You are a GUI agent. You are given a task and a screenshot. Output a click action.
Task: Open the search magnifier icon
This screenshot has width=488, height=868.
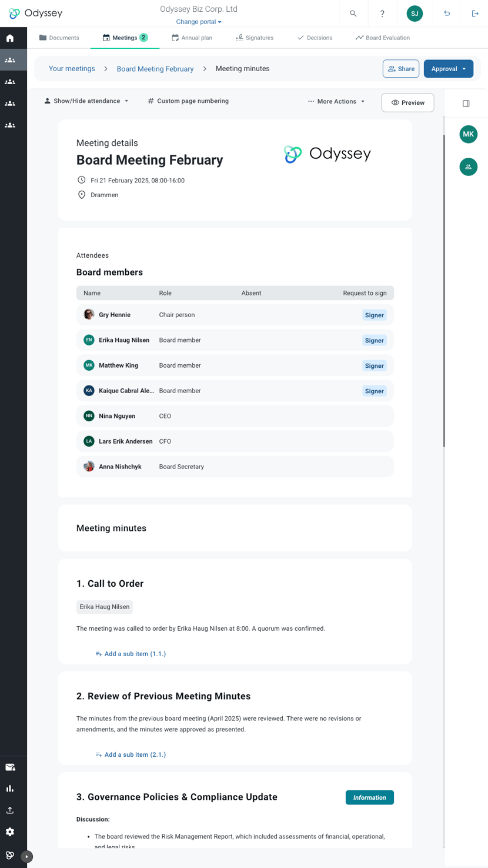click(353, 14)
